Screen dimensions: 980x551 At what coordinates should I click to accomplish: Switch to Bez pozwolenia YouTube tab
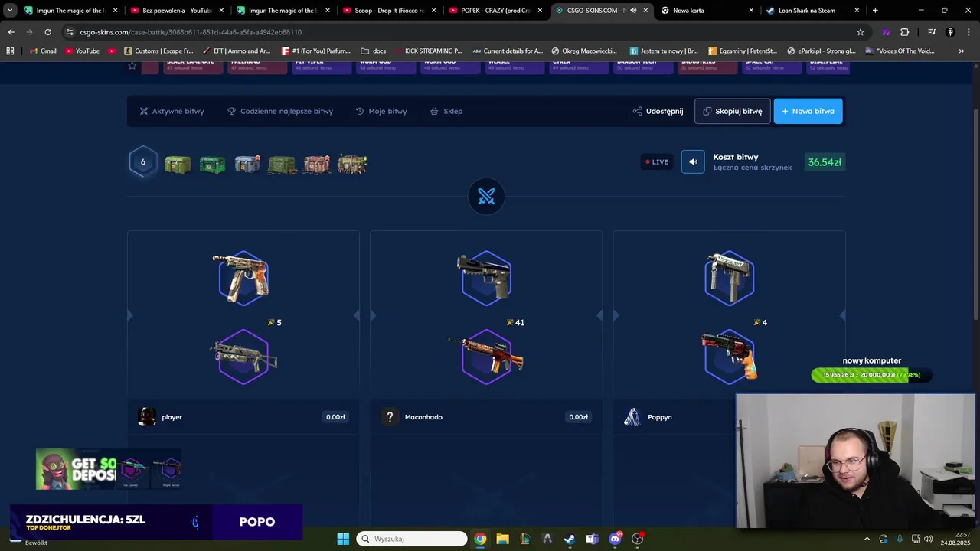tap(176, 11)
